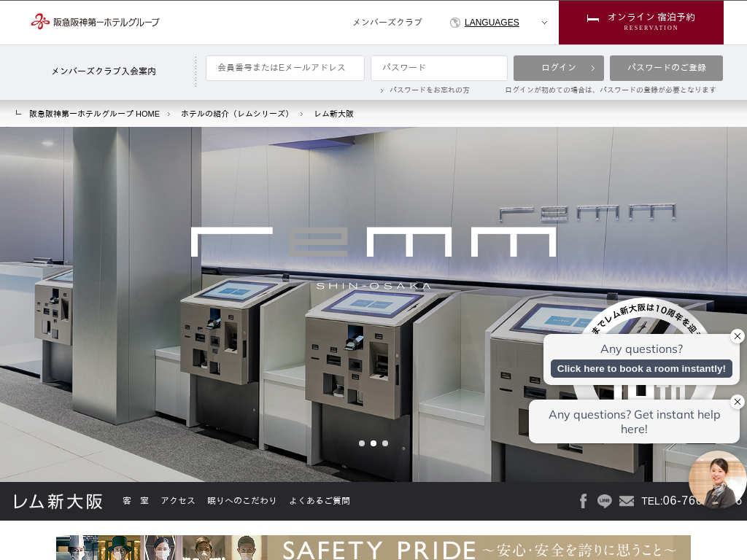Open the chat assistant avatar
747x560 pixels.
(x=718, y=480)
